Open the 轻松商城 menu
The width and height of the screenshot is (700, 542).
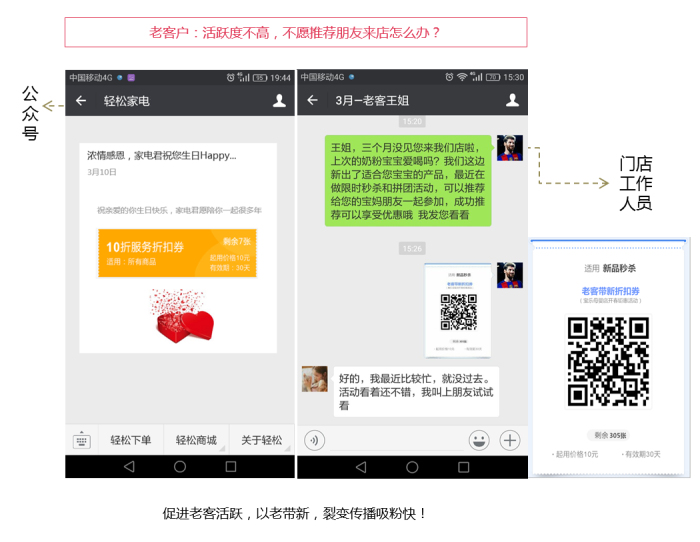click(196, 440)
